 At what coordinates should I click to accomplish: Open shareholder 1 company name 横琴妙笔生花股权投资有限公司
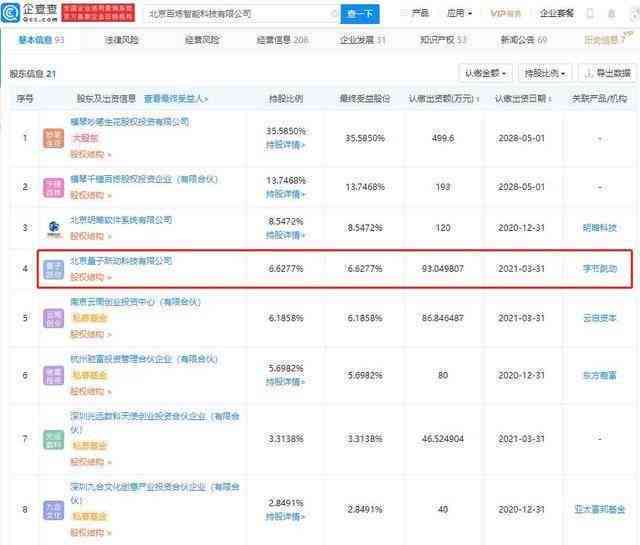point(130,122)
